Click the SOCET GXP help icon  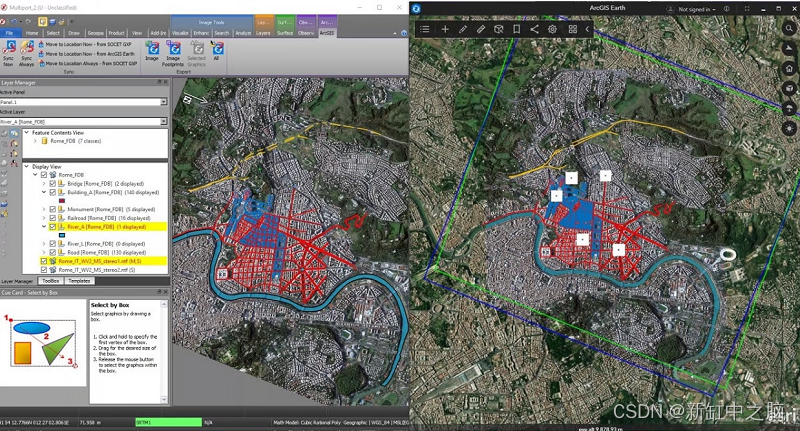(x=404, y=33)
